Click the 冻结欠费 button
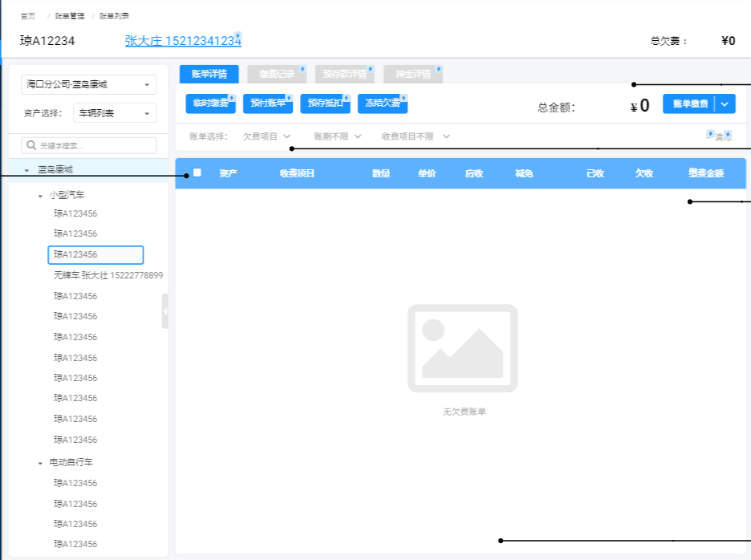Screen dimensions: 751x560 pyautogui.click(x=382, y=103)
